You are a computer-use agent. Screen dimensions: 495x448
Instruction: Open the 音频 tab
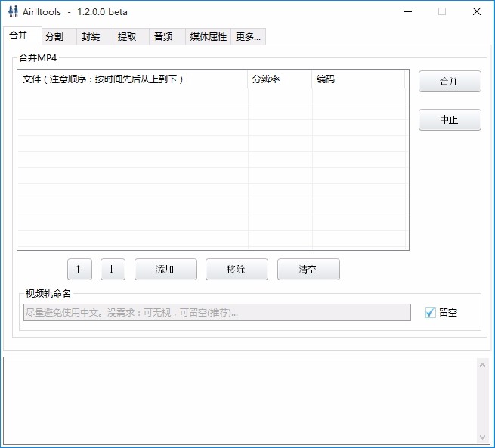point(167,36)
